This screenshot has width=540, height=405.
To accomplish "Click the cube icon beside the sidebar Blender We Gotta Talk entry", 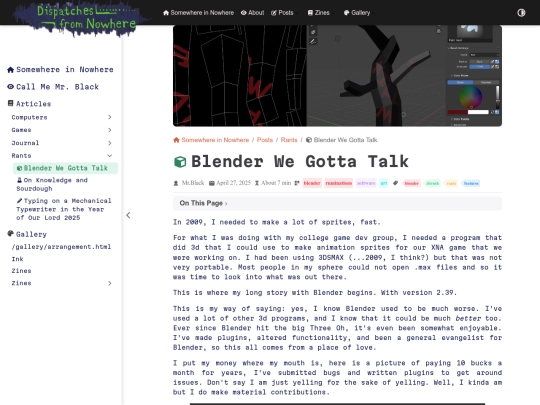I will click(x=20, y=168).
